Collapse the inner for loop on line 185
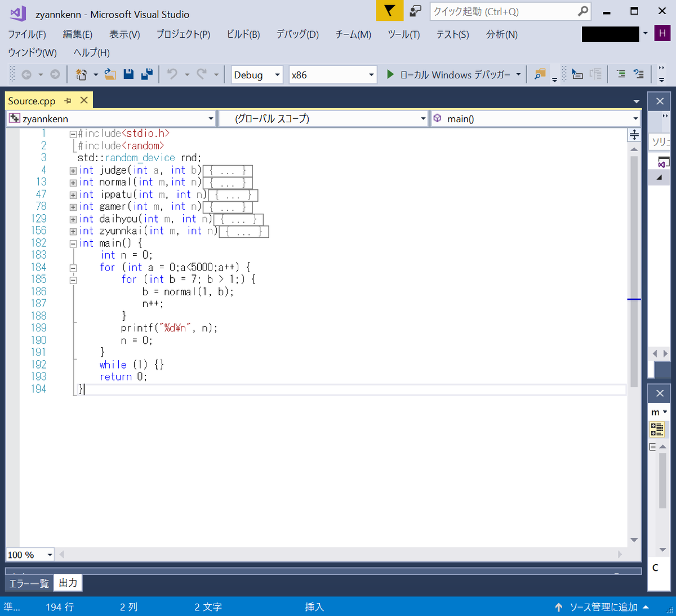The width and height of the screenshot is (676, 616). [73, 280]
